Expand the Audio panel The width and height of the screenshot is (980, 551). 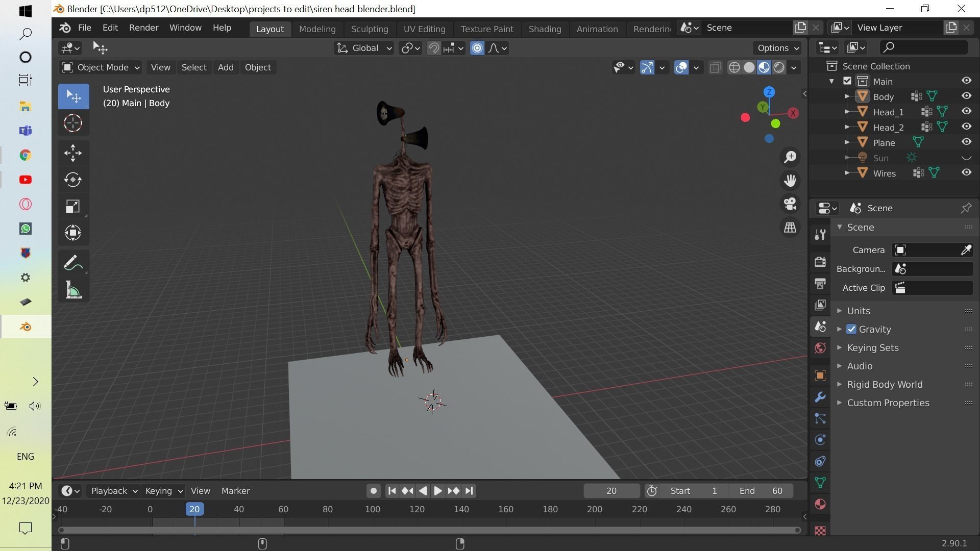click(x=860, y=366)
